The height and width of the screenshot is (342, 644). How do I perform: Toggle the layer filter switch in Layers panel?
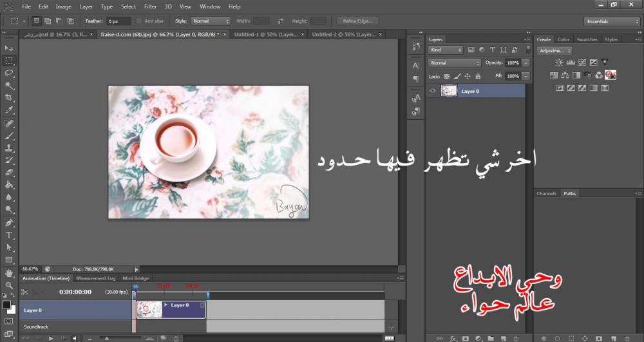pos(529,50)
